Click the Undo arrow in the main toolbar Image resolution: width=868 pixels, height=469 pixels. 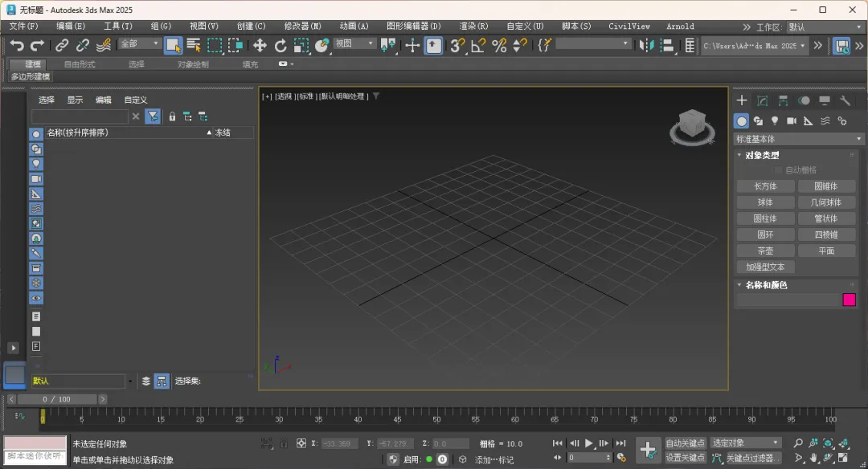point(17,46)
